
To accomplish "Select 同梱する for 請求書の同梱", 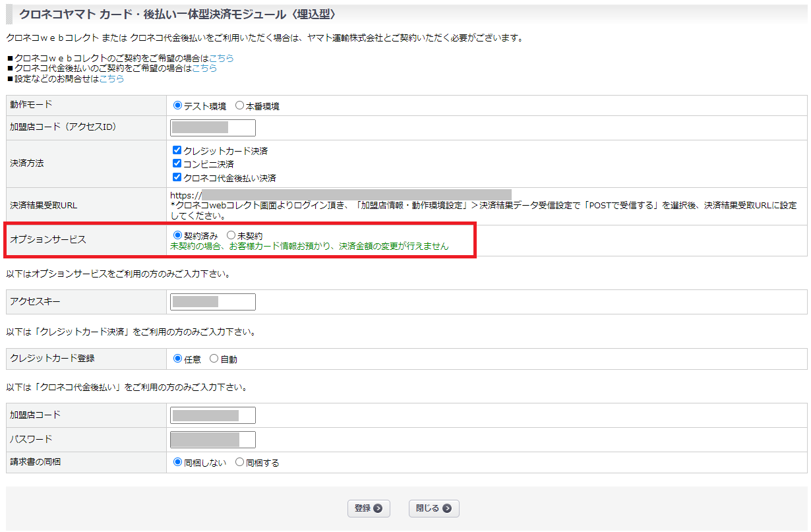I will [x=239, y=462].
